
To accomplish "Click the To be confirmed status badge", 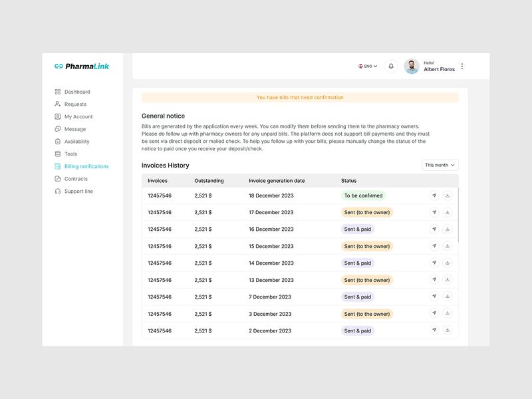I will coord(363,196).
